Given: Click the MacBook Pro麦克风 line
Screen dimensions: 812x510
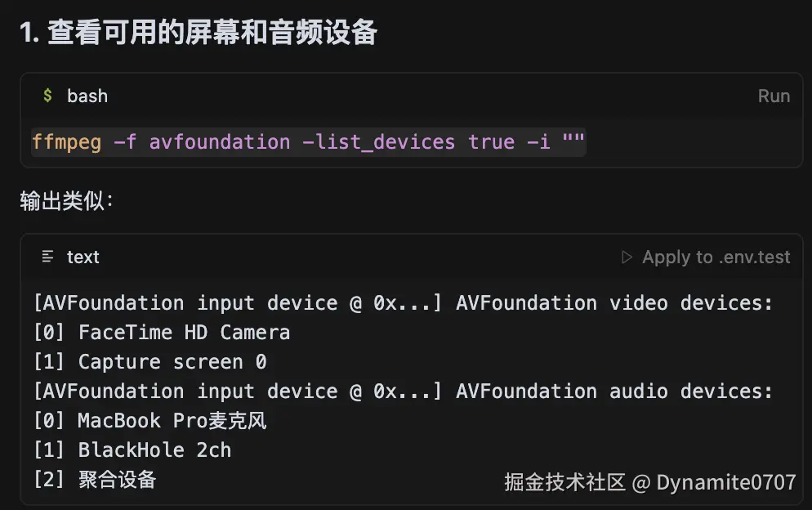Looking at the screenshot, I should (150, 421).
